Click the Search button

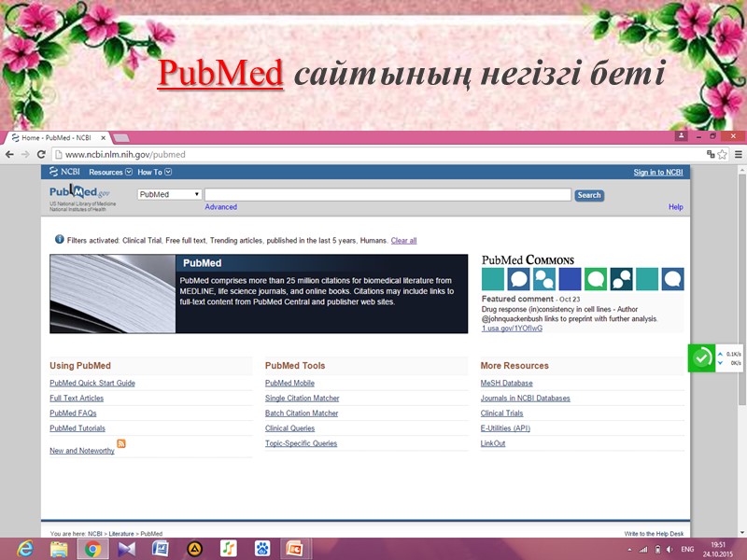coord(589,195)
